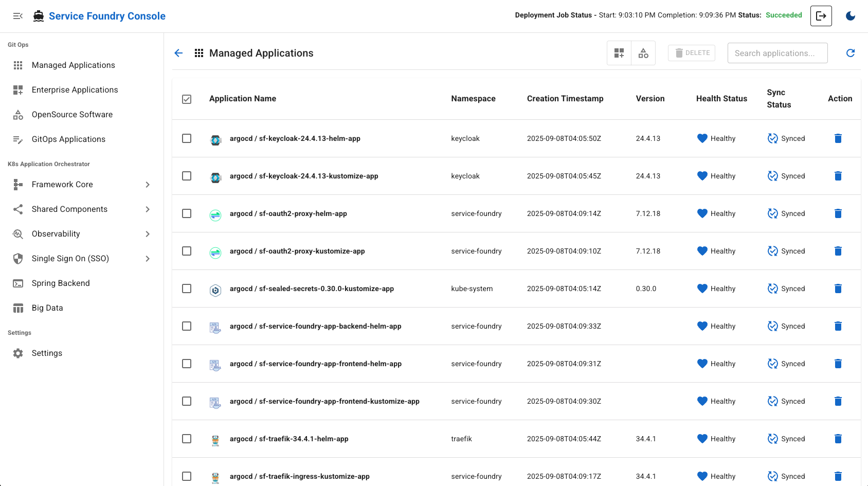Go back with the left arrow
This screenshot has height=486, width=868.
[x=178, y=53]
